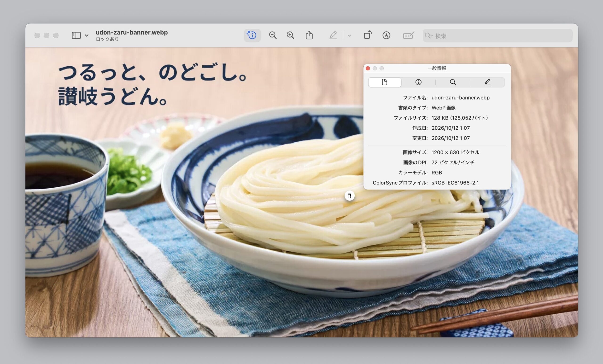Click the 作成日 date value
Screen dimensions: 603x364
coord(451,128)
